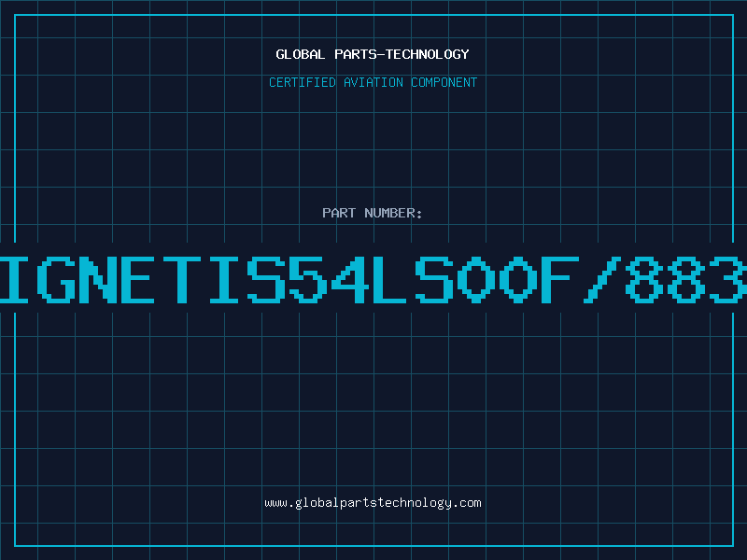The image size is (747, 560).
Task: Open the www.globalpartstechnology.com link
Action: [373, 503]
